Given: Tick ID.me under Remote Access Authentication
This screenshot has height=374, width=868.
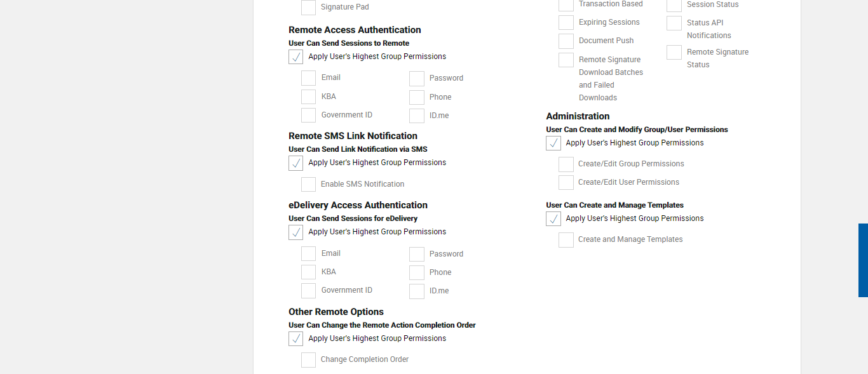Looking at the screenshot, I should (x=417, y=116).
